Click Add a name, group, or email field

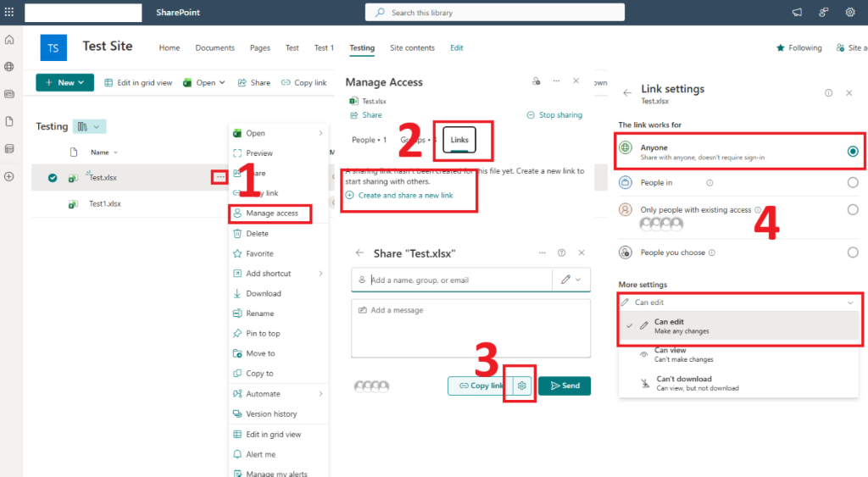point(452,280)
